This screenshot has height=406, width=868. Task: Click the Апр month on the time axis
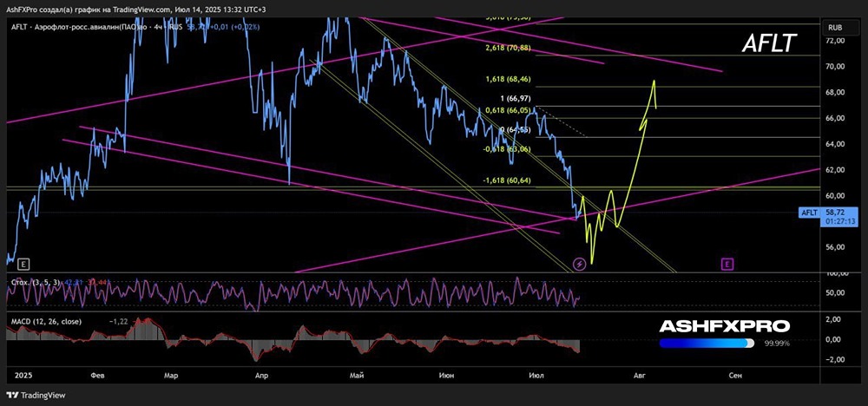coord(260,376)
